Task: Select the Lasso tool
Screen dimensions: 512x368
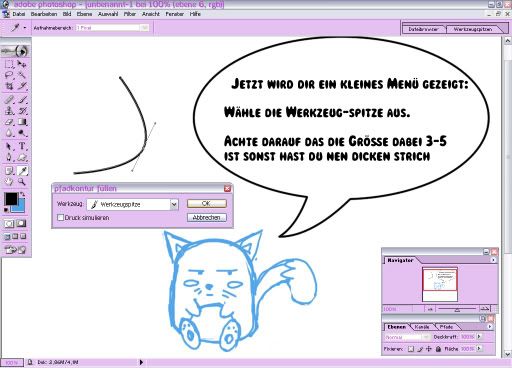Action: tap(9, 75)
